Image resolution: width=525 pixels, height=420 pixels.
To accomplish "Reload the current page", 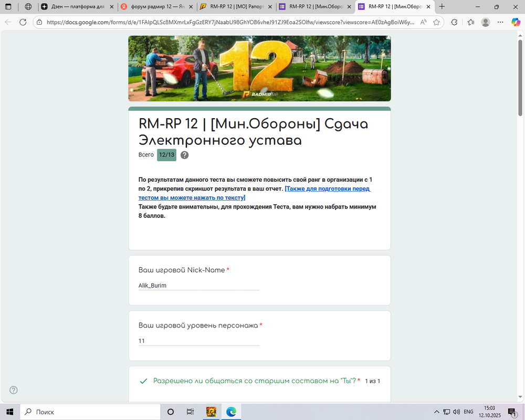I will [x=23, y=22].
